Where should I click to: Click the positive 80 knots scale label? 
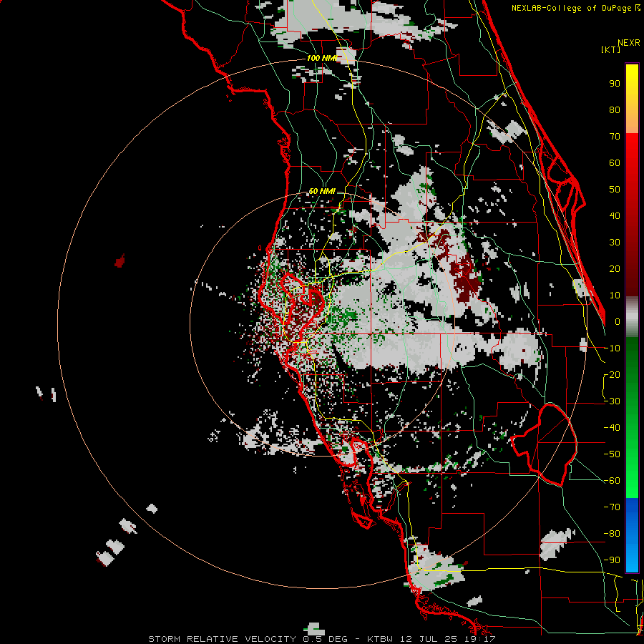click(x=615, y=110)
